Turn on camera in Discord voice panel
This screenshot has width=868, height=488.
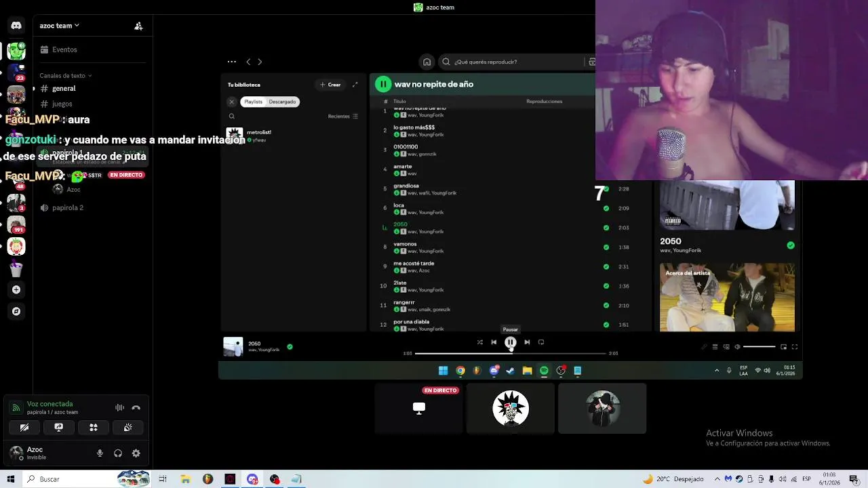pyautogui.click(x=24, y=427)
